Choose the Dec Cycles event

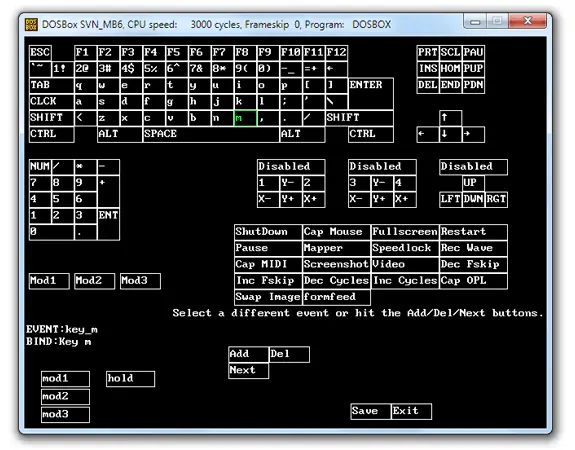tap(336, 281)
